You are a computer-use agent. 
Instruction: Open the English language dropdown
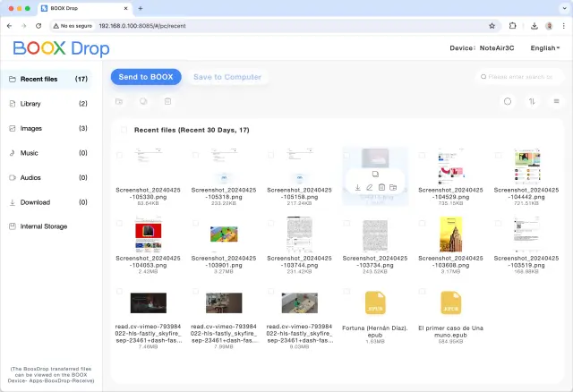[x=545, y=48]
